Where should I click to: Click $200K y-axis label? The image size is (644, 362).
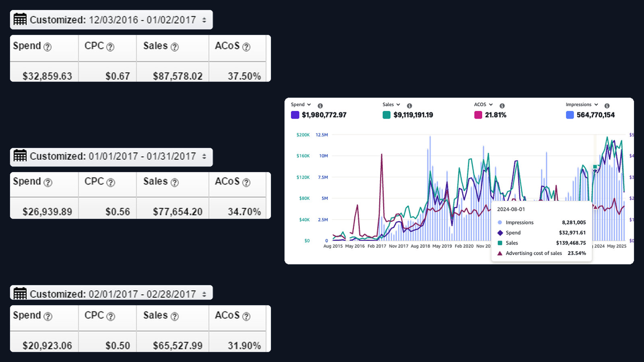point(303,135)
